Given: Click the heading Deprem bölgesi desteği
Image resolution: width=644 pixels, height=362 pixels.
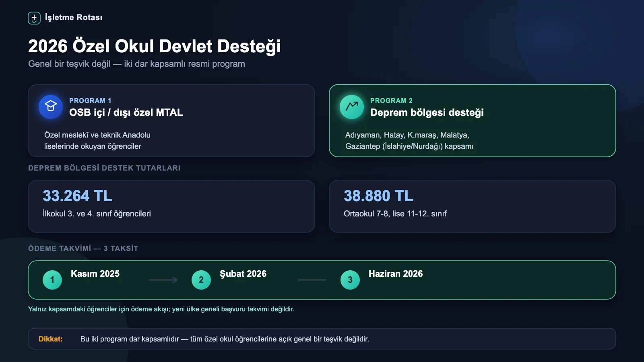Looking at the screenshot, I should [427, 112].
